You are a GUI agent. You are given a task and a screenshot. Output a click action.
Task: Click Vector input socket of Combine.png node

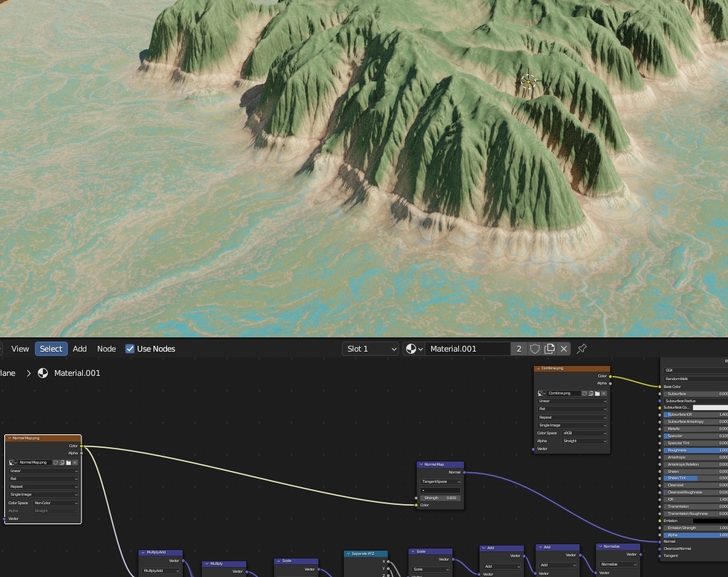coord(533,449)
